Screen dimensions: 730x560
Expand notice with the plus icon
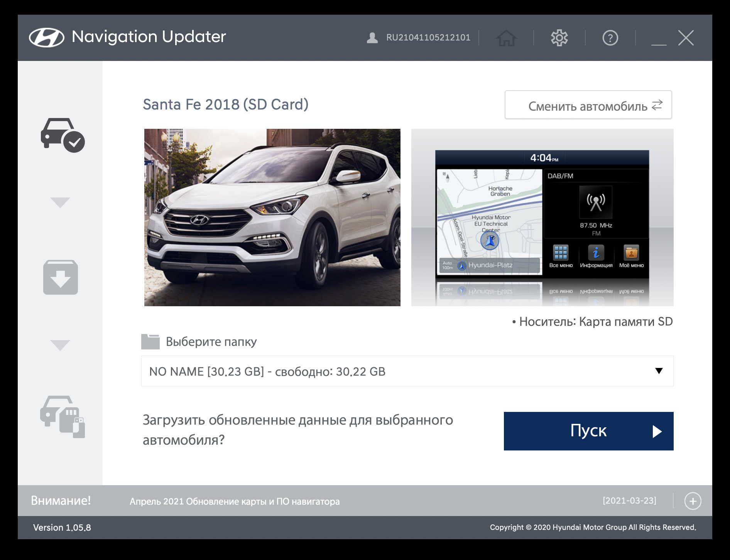(x=693, y=501)
